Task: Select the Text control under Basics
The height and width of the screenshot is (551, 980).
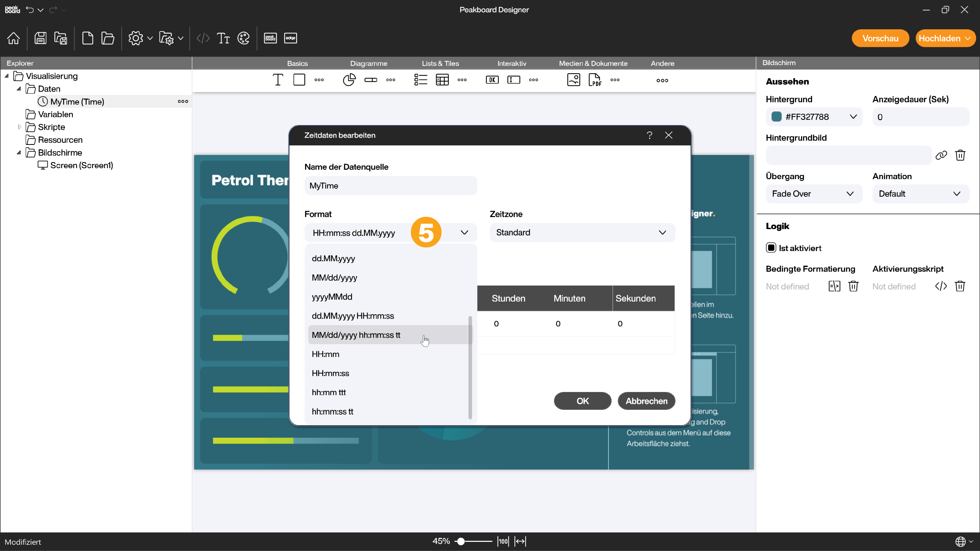Action: tap(278, 80)
